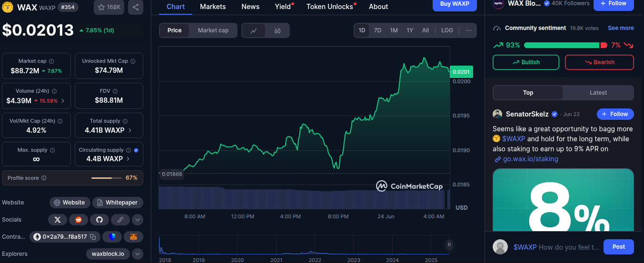Show Circulating supply info icon
The image size is (644, 263).
129,150
